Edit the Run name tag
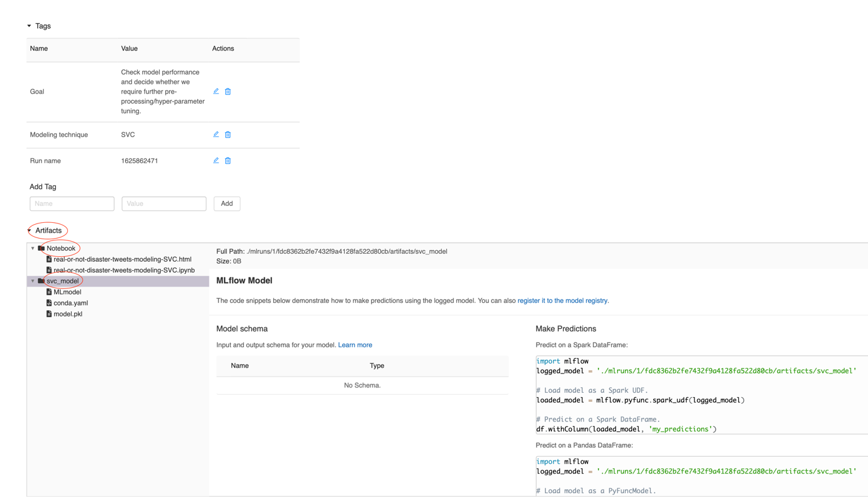868x504 pixels. [x=216, y=161]
